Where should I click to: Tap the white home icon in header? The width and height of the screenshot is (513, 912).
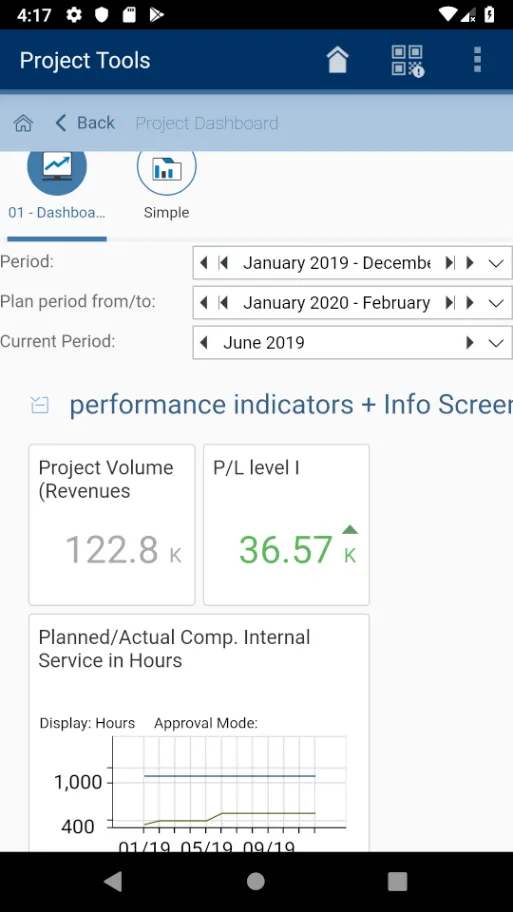click(x=337, y=60)
